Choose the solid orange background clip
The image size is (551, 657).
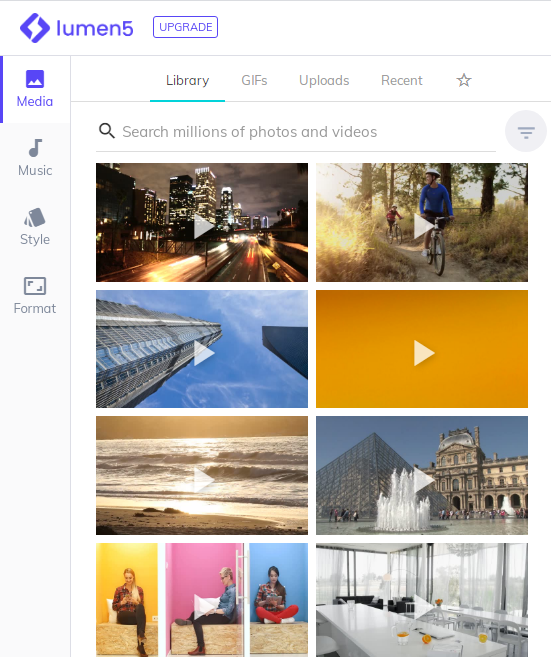point(422,349)
